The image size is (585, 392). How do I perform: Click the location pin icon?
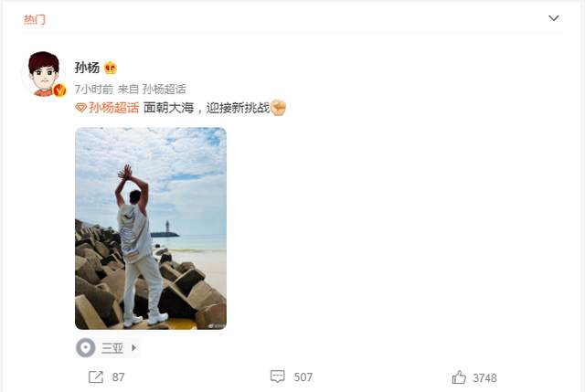(x=85, y=347)
